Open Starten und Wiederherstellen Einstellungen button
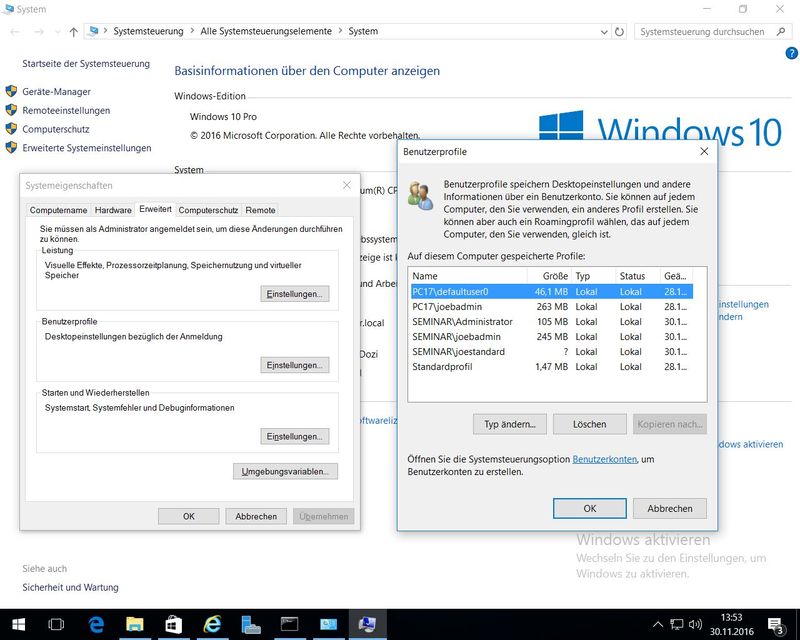The width and height of the screenshot is (800, 640). (294, 437)
